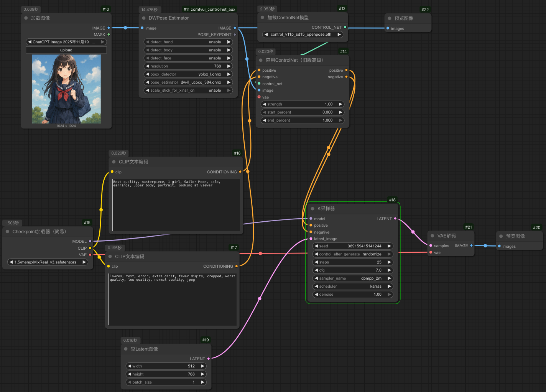
Task: Click the vae input dot on 应用ControlNet node
Action: point(259,97)
